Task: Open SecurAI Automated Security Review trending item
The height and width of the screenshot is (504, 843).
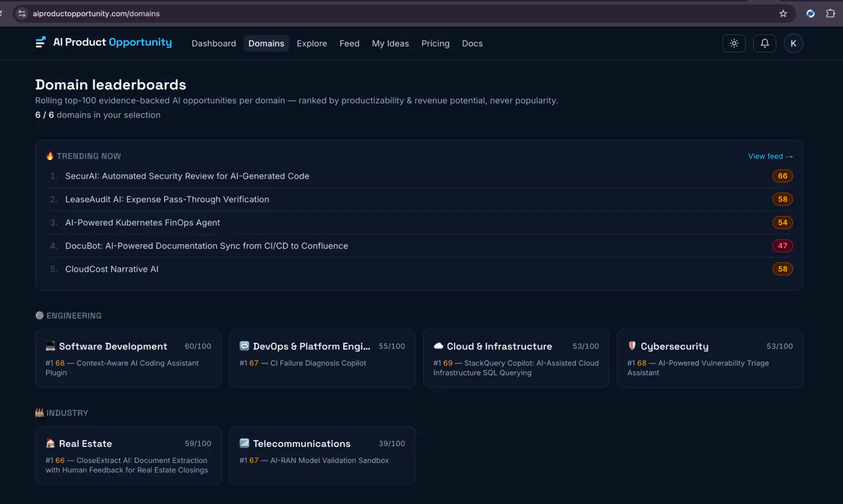Action: pyautogui.click(x=419, y=176)
